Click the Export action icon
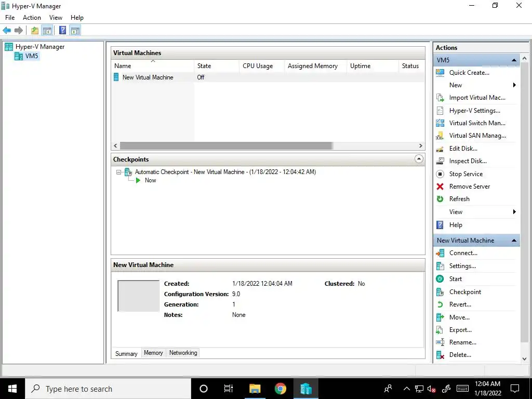The height and width of the screenshot is (399, 532). pos(440,330)
